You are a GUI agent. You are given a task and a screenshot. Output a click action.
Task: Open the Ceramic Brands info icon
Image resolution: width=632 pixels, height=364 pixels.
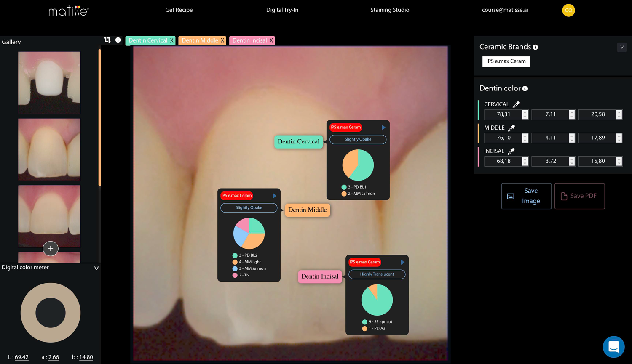pyautogui.click(x=535, y=47)
